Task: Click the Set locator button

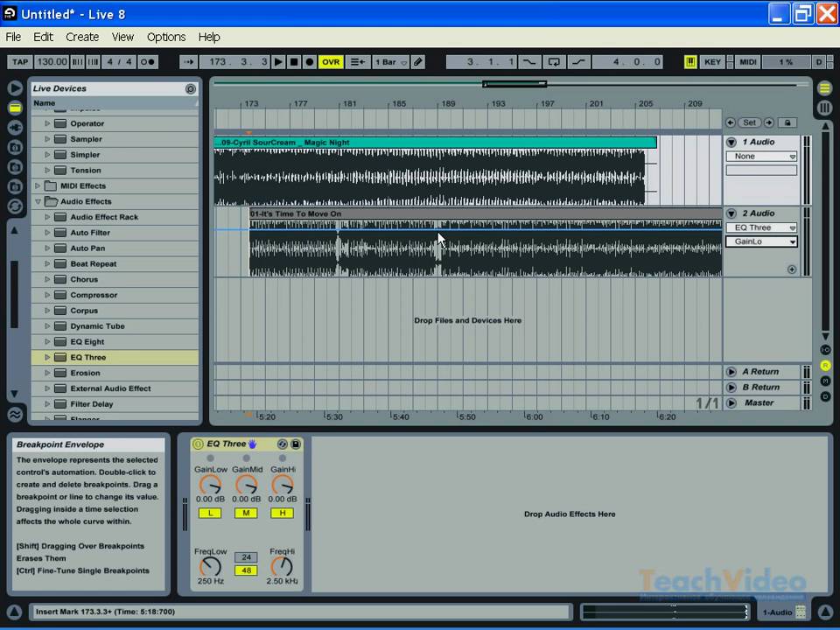Action: (x=750, y=122)
